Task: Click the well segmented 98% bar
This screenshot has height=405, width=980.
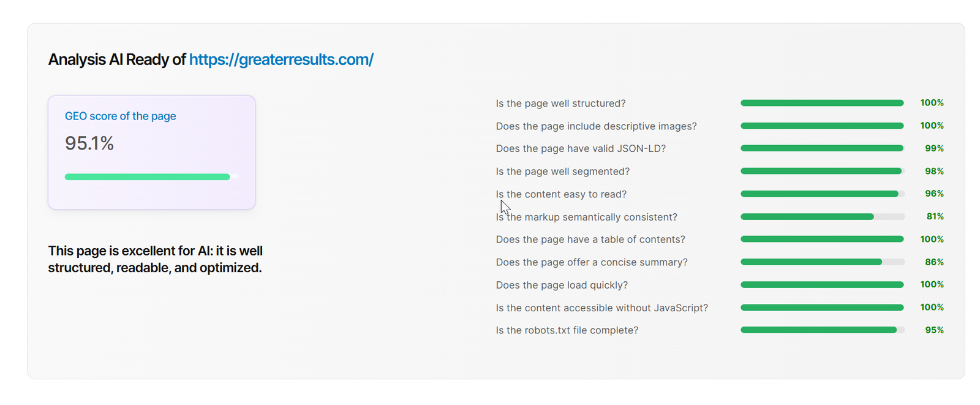Action: pyautogui.click(x=822, y=171)
